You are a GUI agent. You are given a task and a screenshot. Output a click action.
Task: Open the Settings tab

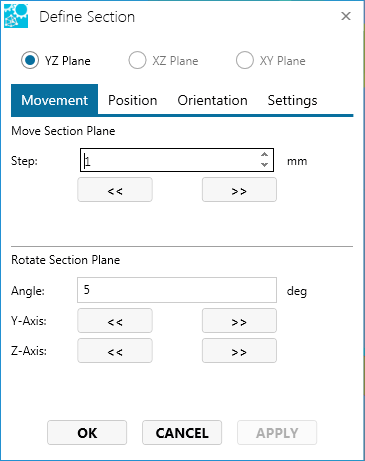coord(292,100)
